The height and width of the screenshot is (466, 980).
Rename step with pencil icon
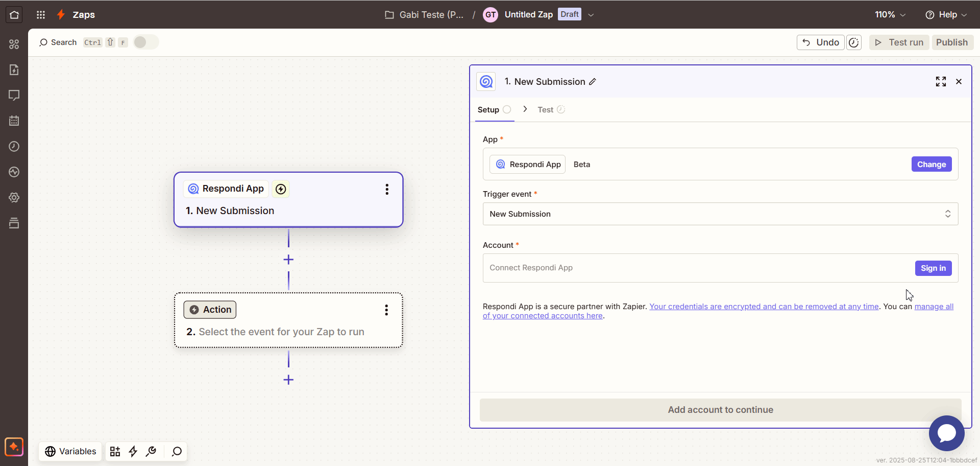[593, 82]
